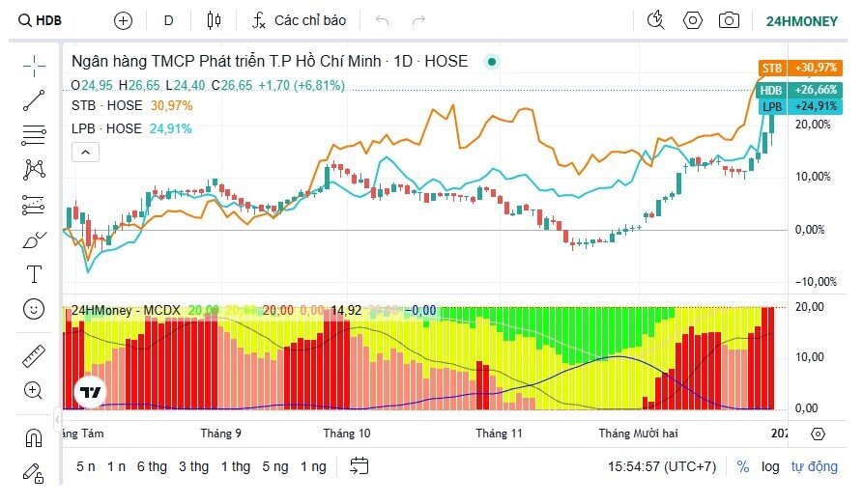Select the Fibonacci retracement tool
Viewport: 863px width, 504px height.
tap(34, 135)
